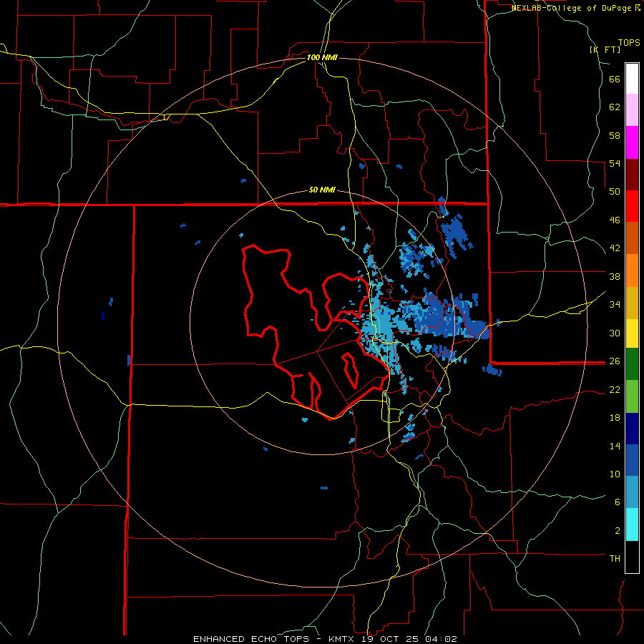This screenshot has width=644, height=644.
Task: Click the legend value 22
Action: pos(615,389)
